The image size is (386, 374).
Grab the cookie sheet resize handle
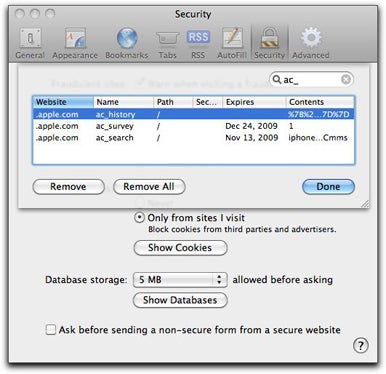coord(365,204)
